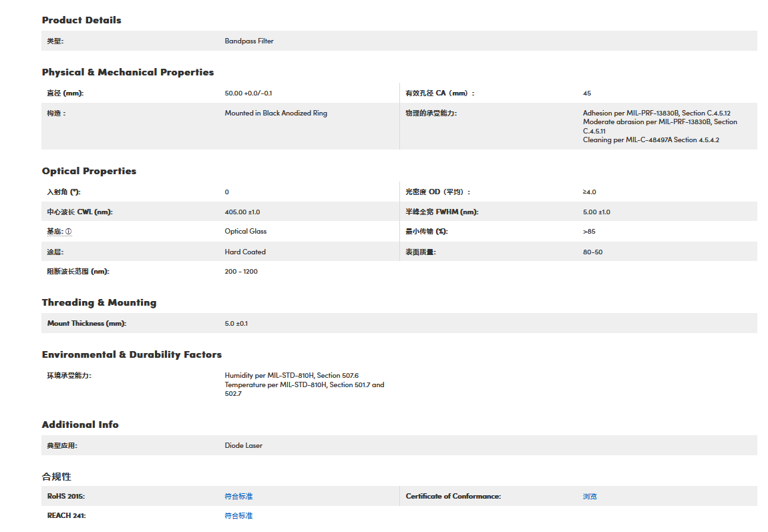Click the 200 - 1200 blocking range value
The image size is (768, 532).
coord(241,271)
